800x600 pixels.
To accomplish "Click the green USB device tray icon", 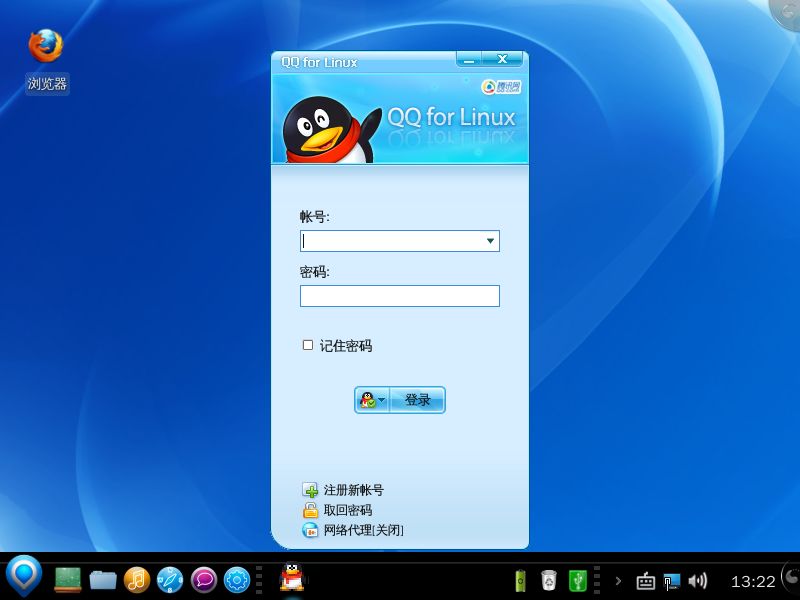I will click(x=578, y=580).
